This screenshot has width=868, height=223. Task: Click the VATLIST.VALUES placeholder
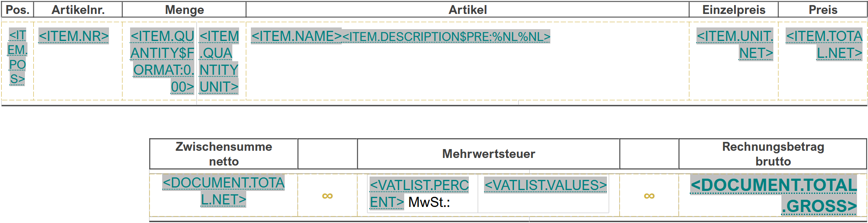(545, 185)
